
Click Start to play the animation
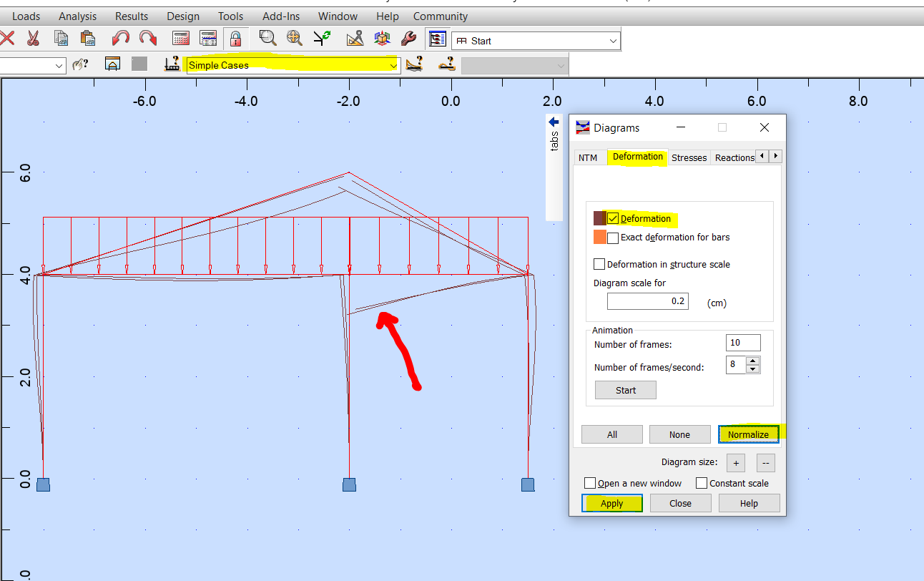(x=625, y=389)
